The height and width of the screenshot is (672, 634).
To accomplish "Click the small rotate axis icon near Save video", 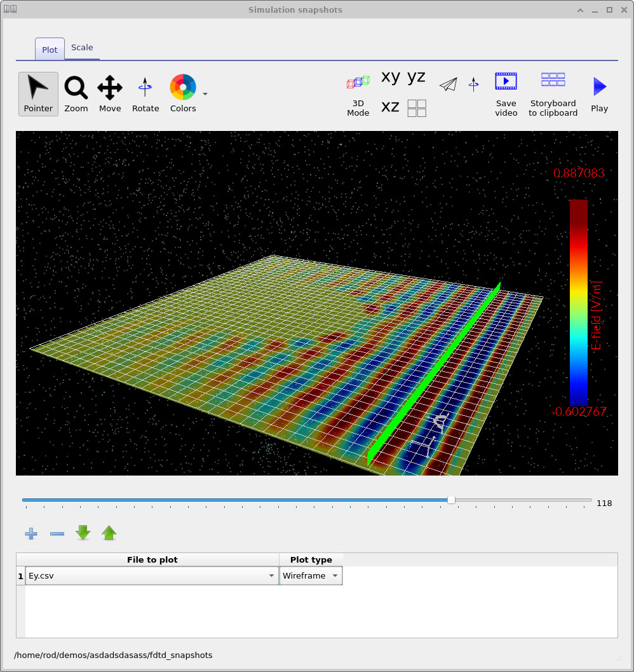I will coord(474,84).
